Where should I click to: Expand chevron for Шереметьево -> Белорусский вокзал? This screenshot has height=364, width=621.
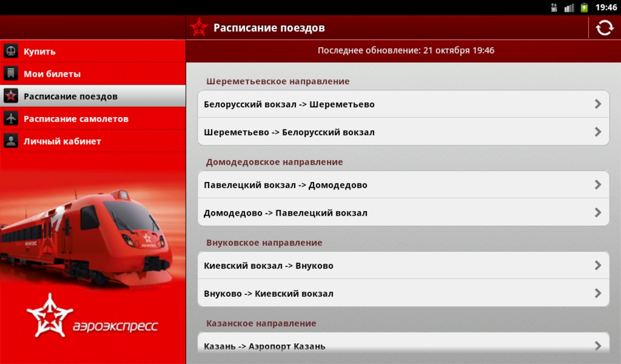coord(598,132)
